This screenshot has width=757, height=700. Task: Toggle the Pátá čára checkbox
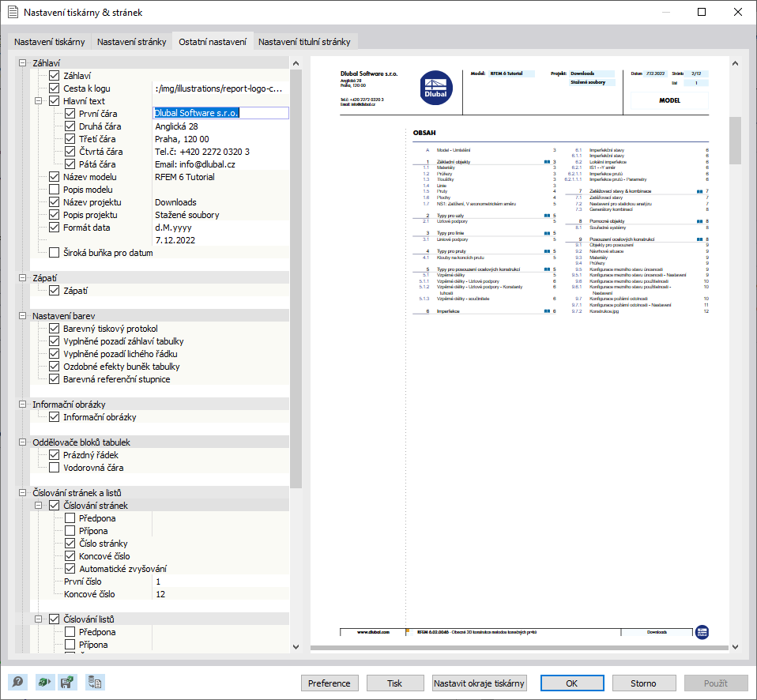click(x=70, y=164)
